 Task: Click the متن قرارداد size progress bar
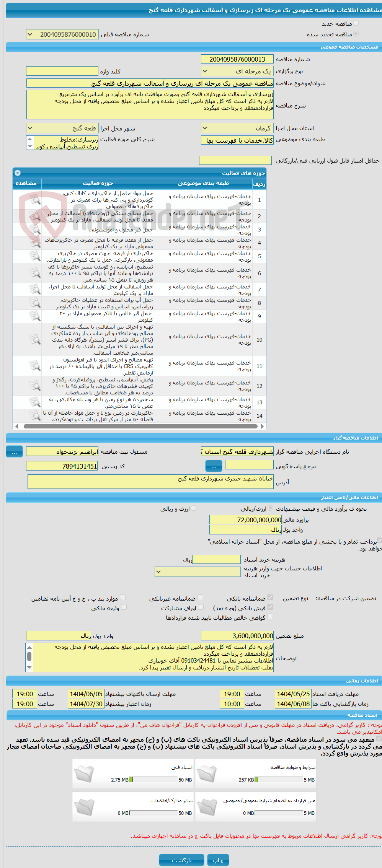279,813
